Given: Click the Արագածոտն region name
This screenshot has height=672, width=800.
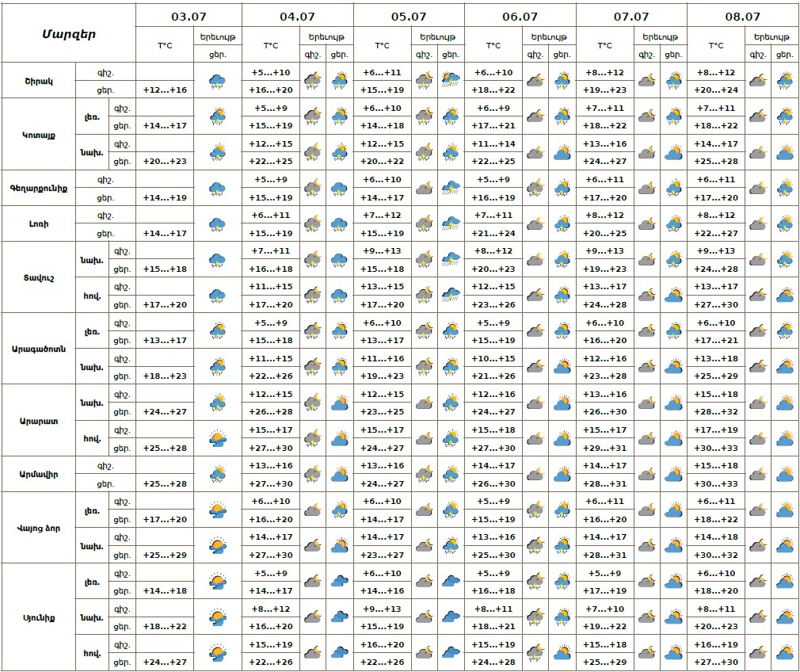Looking at the screenshot, I should (39, 349).
